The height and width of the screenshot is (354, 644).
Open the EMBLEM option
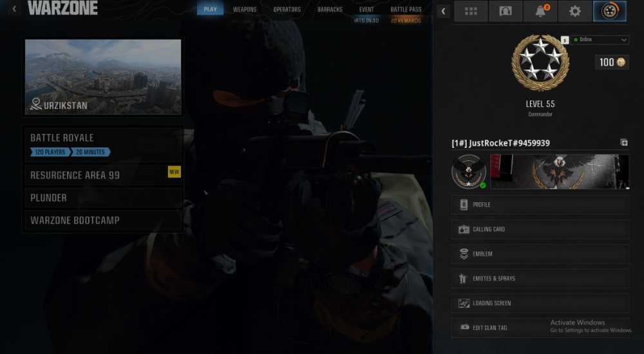540,254
